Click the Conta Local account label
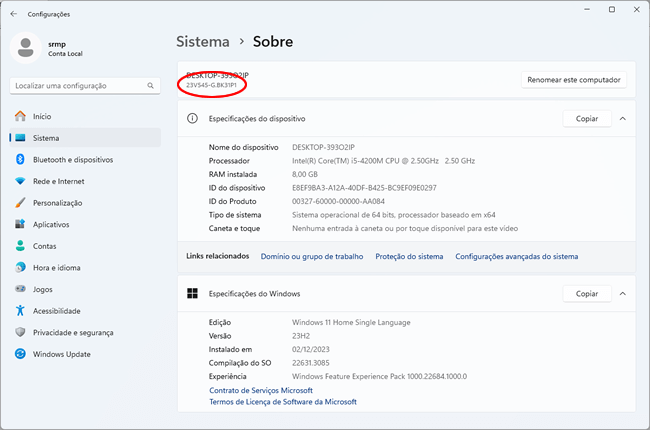The height and width of the screenshot is (430, 650). coord(65,53)
